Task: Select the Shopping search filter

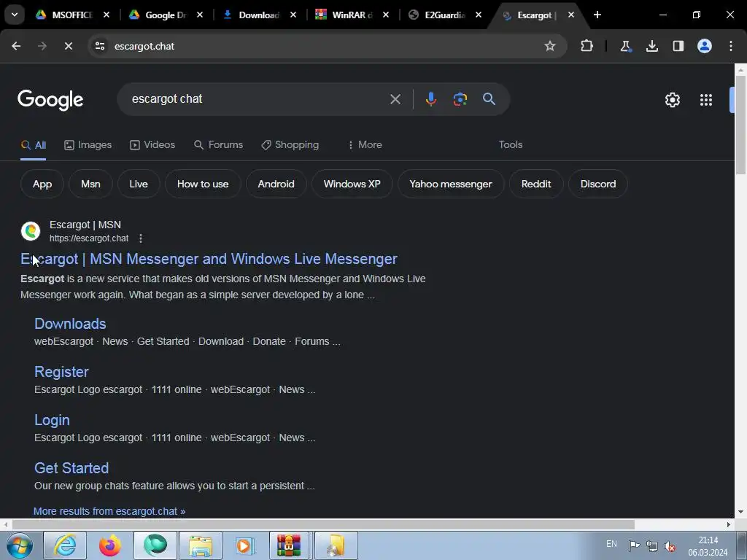Action: tap(290, 145)
